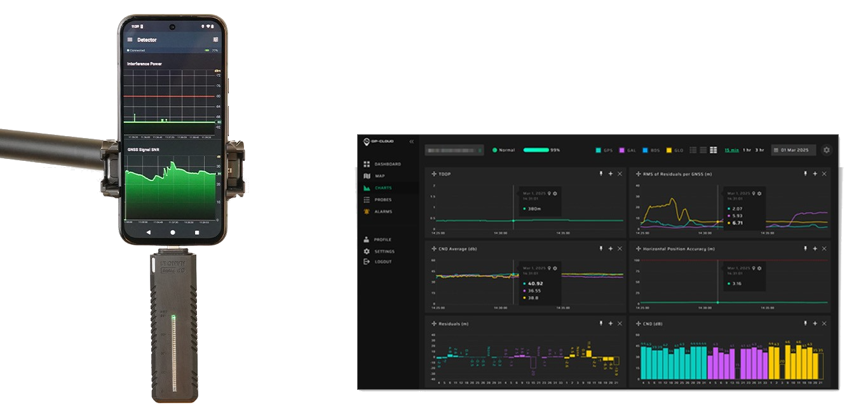Open the Detector app hamburger menu
868x414 pixels.
[130, 39]
